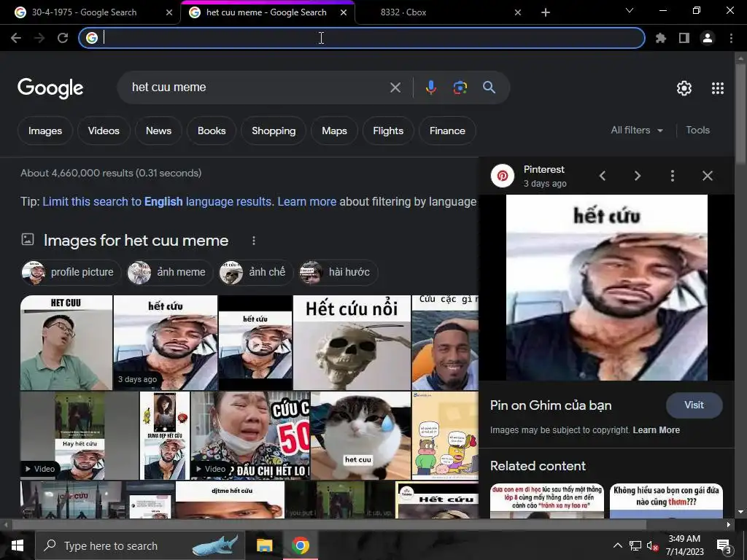Select the News filter chip
Screen dimensions: 747x560
(x=158, y=131)
